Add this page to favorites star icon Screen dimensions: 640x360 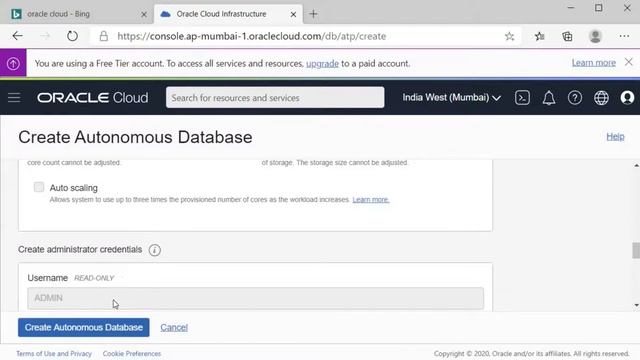[x=509, y=36]
